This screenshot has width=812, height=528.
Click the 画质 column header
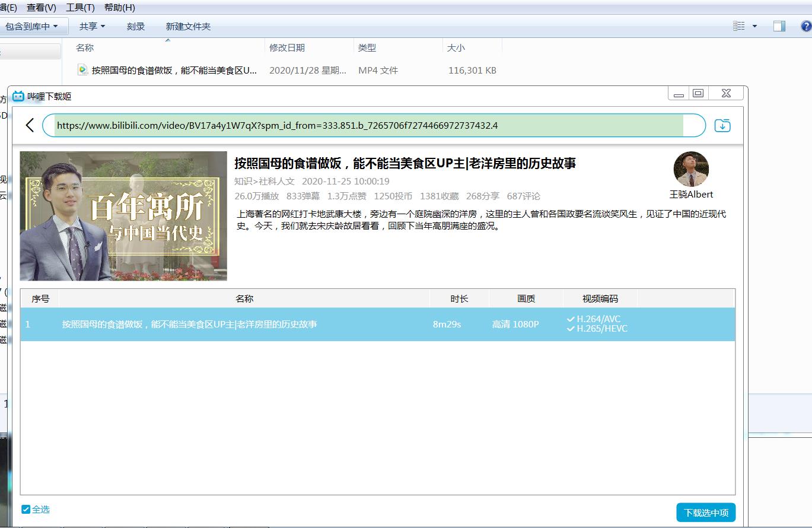[x=526, y=298]
